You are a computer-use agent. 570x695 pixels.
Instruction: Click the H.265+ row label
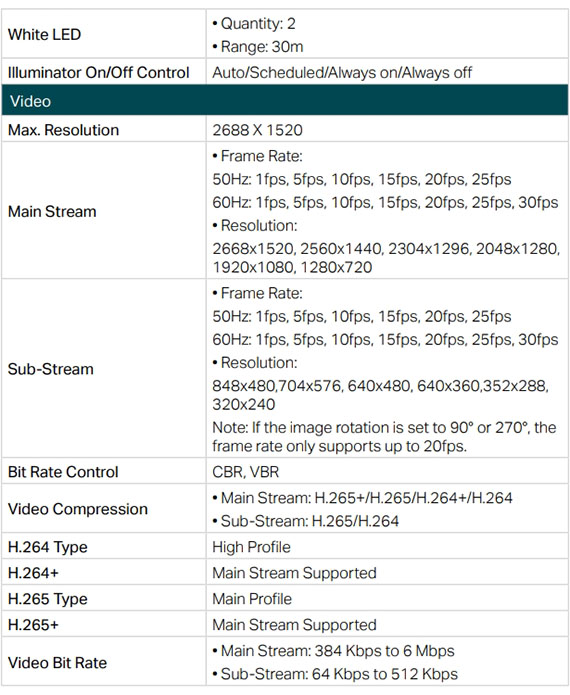point(33,625)
